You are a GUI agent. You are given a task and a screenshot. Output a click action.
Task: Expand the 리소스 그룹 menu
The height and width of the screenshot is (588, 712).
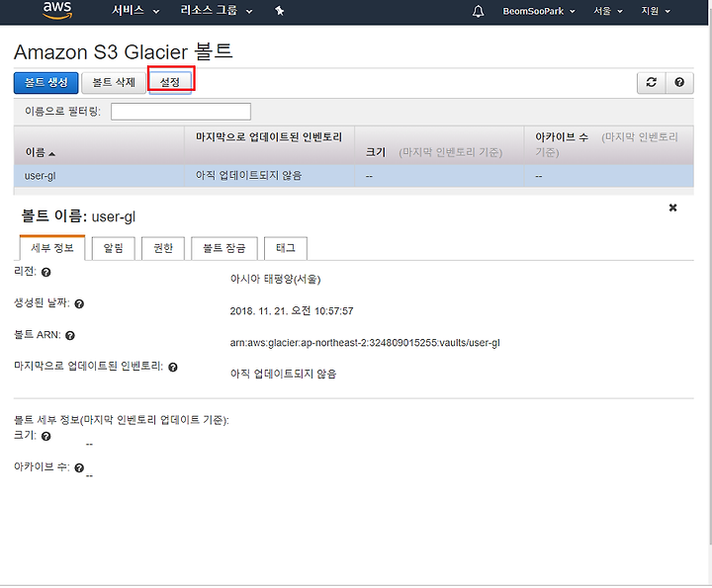coord(217,11)
